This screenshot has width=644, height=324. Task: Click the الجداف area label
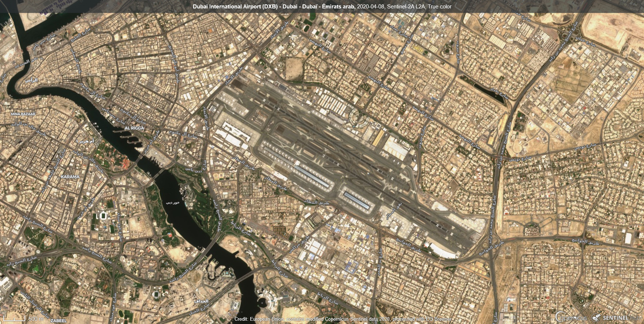tap(201, 301)
